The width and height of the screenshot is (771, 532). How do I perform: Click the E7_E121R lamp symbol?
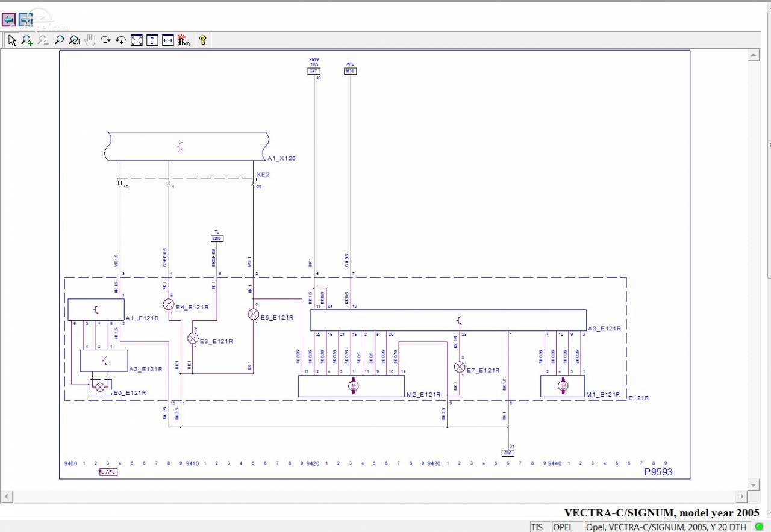click(460, 367)
